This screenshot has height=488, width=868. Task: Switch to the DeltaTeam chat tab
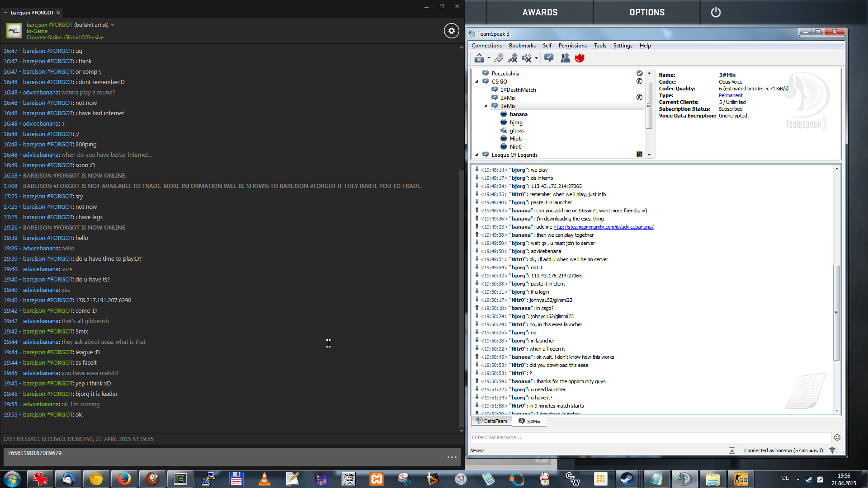[x=491, y=421]
